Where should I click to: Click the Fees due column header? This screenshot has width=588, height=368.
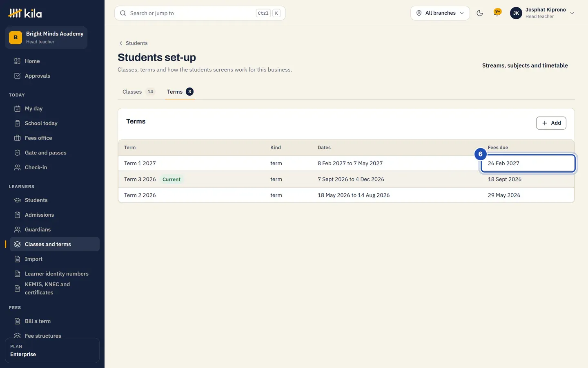click(498, 148)
